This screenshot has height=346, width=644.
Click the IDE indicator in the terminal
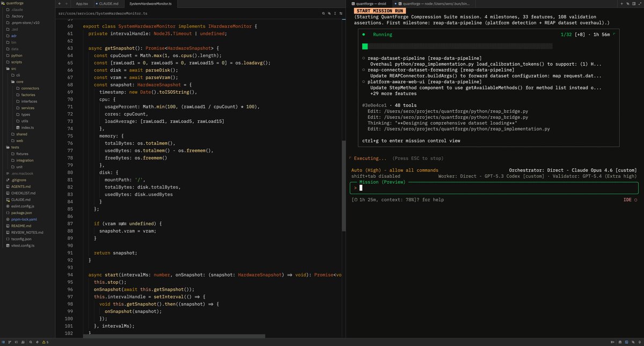click(630, 200)
